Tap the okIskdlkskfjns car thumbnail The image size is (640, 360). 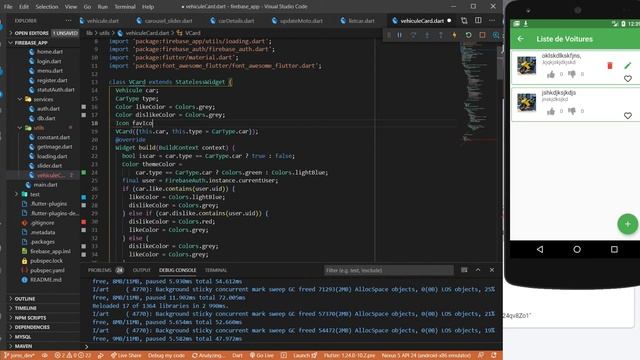(527, 66)
